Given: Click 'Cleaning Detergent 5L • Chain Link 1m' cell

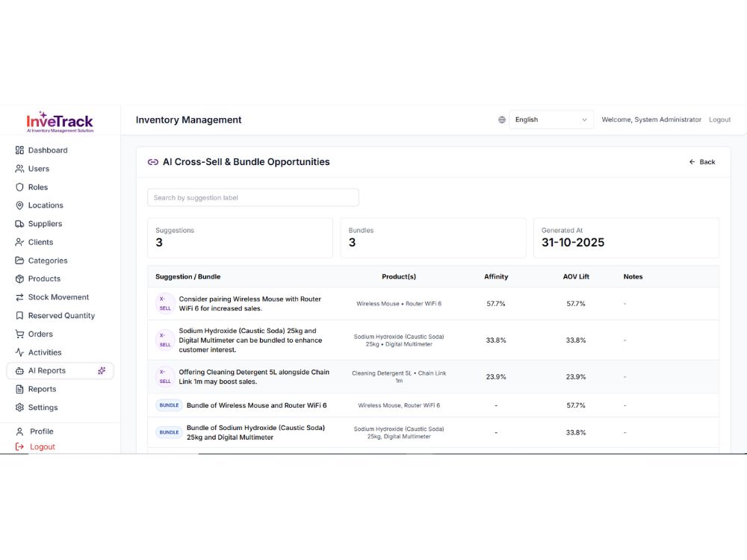Looking at the screenshot, I should click(399, 376).
